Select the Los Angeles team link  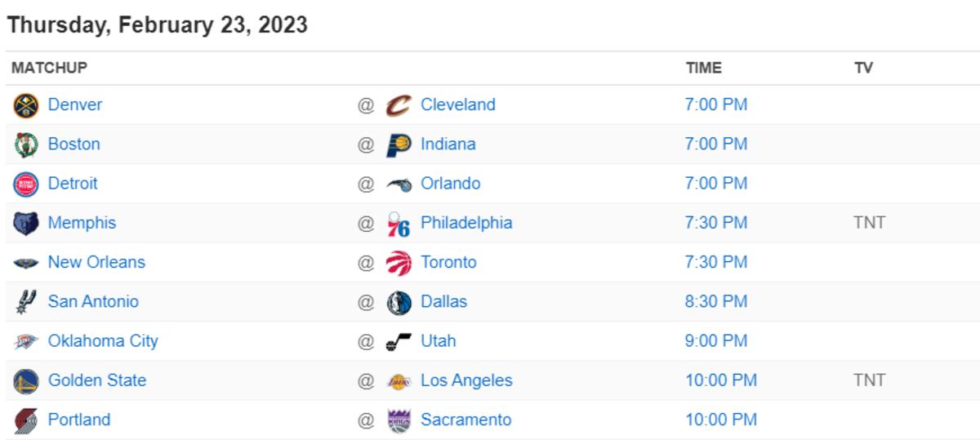pyautogui.click(x=466, y=380)
